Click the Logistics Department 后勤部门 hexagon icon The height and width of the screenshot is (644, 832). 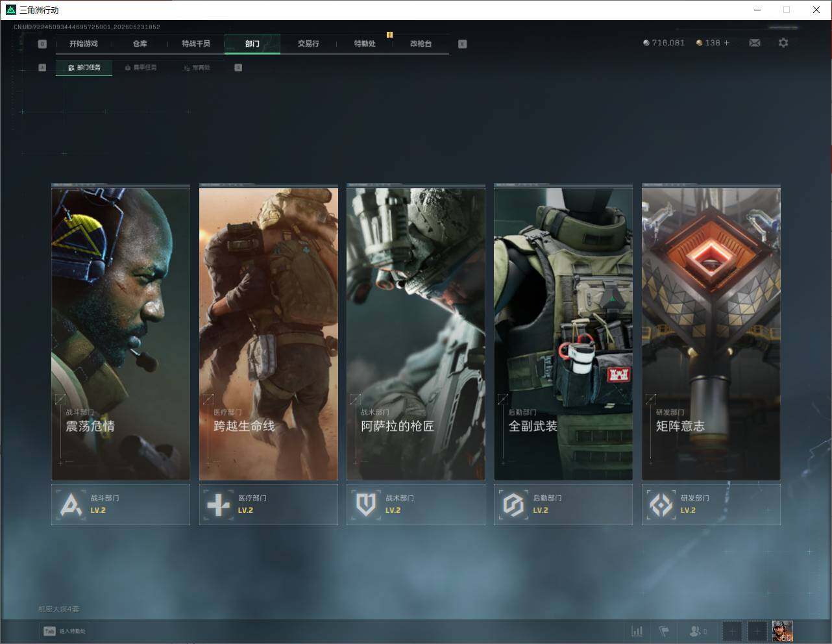coord(513,504)
